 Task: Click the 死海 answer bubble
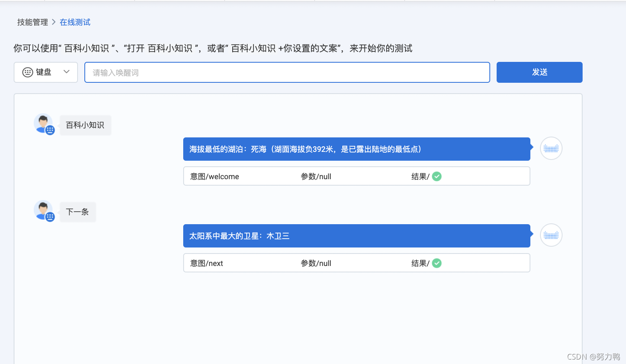point(357,149)
